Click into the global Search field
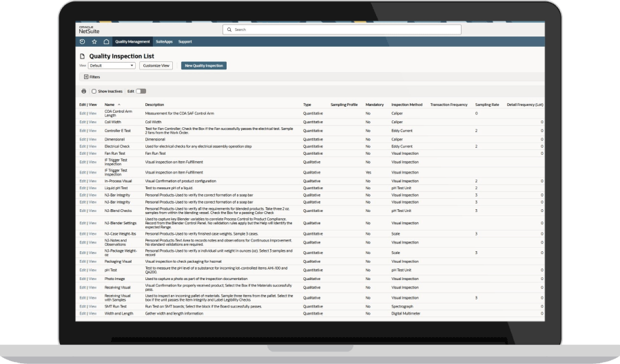 342,30
